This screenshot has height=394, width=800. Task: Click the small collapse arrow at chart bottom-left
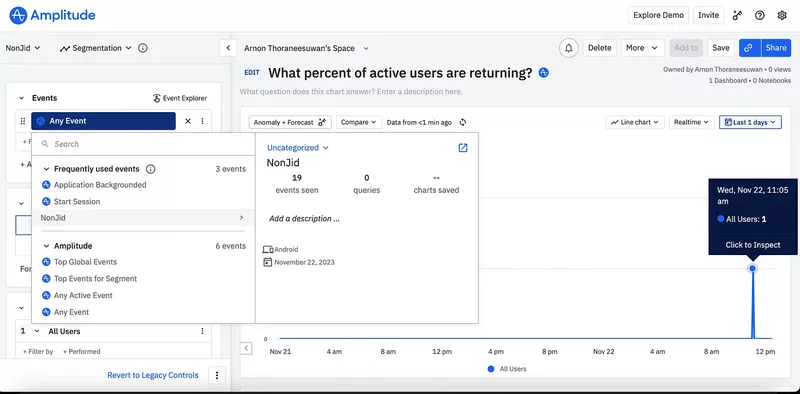[x=246, y=349]
